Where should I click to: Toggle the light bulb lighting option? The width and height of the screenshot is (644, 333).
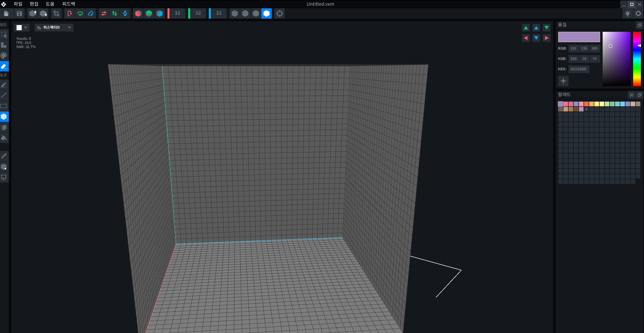[x=627, y=13]
